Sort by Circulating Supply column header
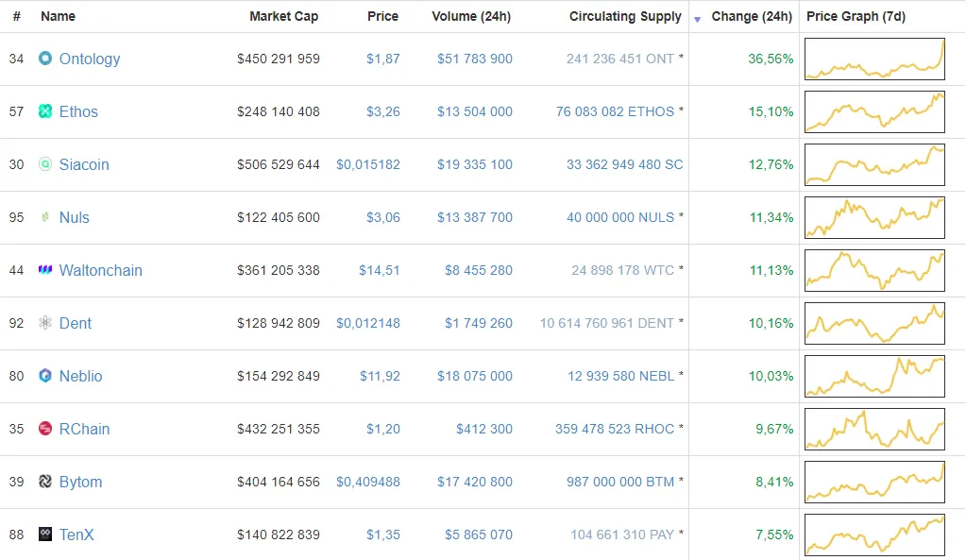Screen dimensions: 966x560 click(625, 16)
